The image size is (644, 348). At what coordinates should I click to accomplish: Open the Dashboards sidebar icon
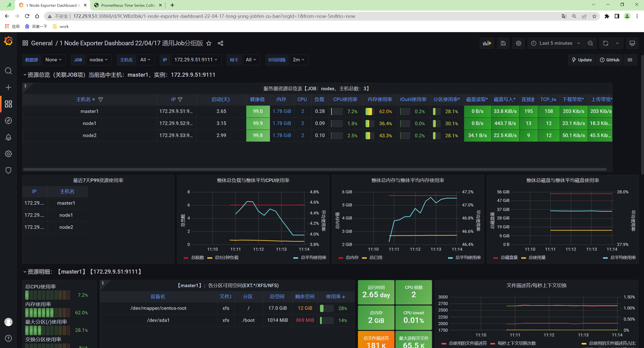[x=8, y=104]
